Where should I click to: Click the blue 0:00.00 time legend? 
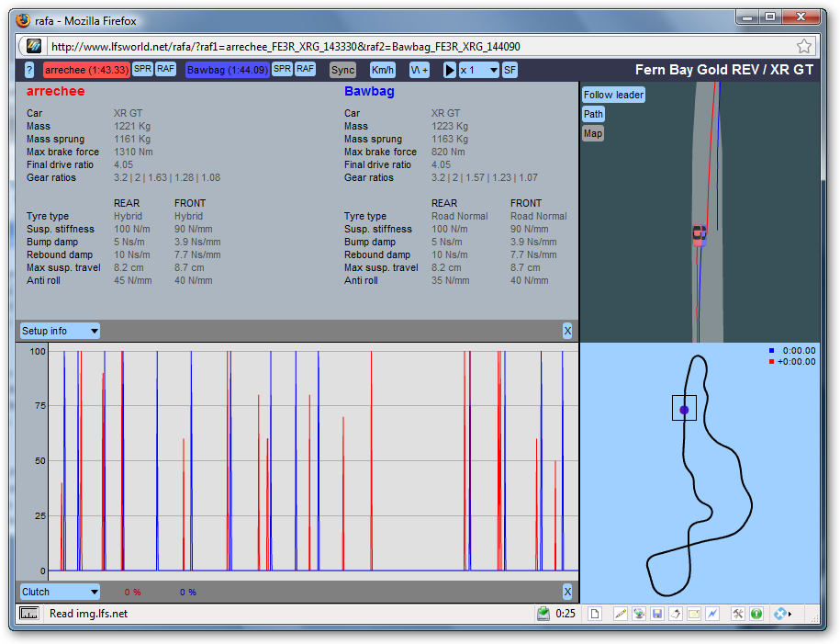[x=792, y=351]
